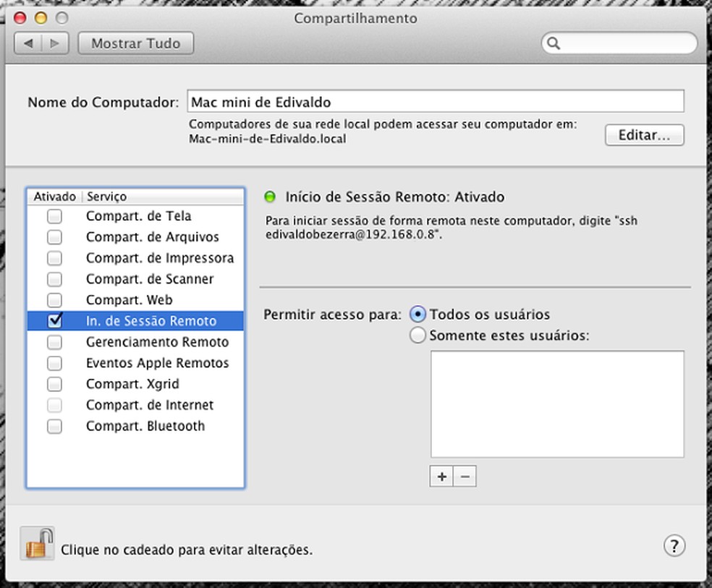Select Compart. Web service row
This screenshot has height=588, width=712.
click(135, 300)
